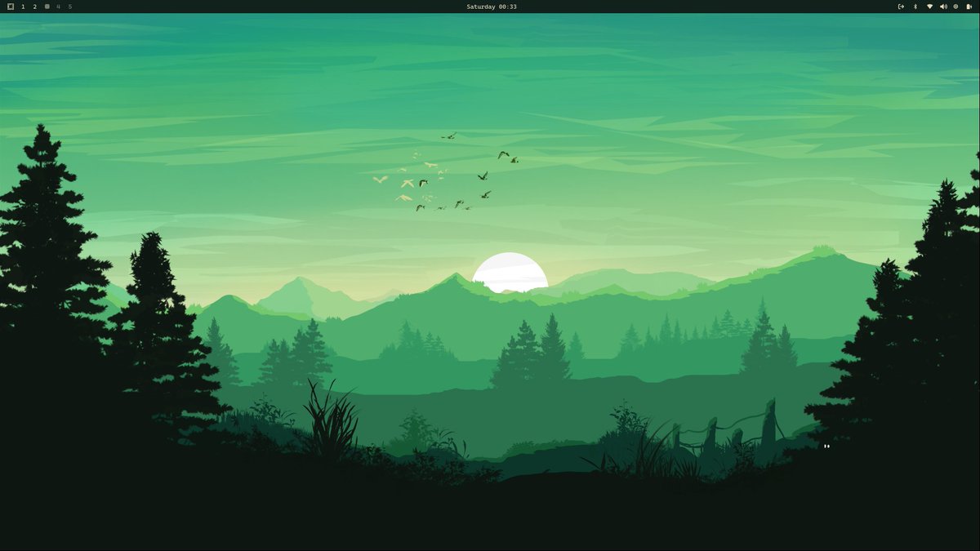The height and width of the screenshot is (551, 980).
Task: Click the logout icon in the panel
Action: 901,7
